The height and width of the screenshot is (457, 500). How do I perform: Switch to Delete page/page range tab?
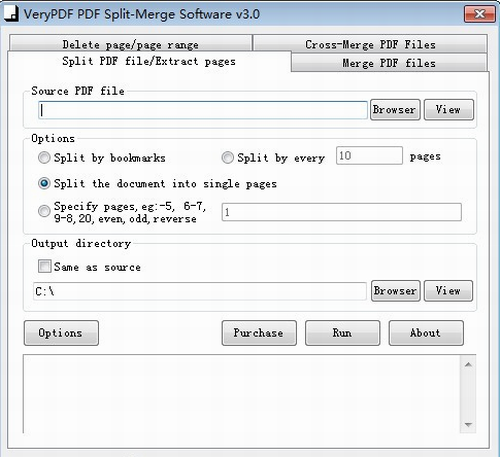131,44
